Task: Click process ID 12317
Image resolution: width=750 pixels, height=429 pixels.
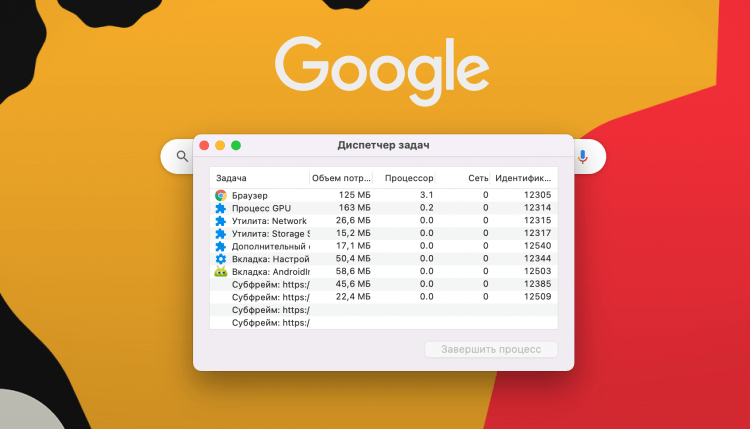Action: click(537, 233)
